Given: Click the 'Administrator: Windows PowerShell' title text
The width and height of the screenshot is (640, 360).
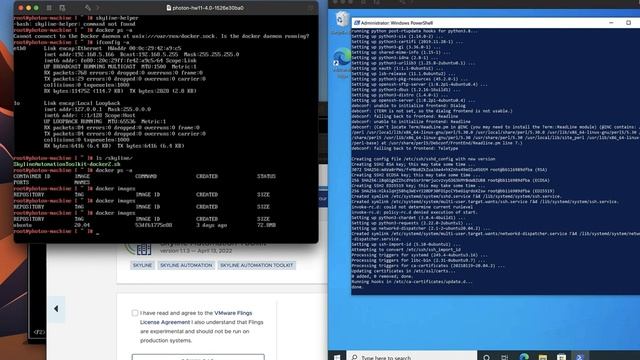Looking at the screenshot, I should (397, 23).
